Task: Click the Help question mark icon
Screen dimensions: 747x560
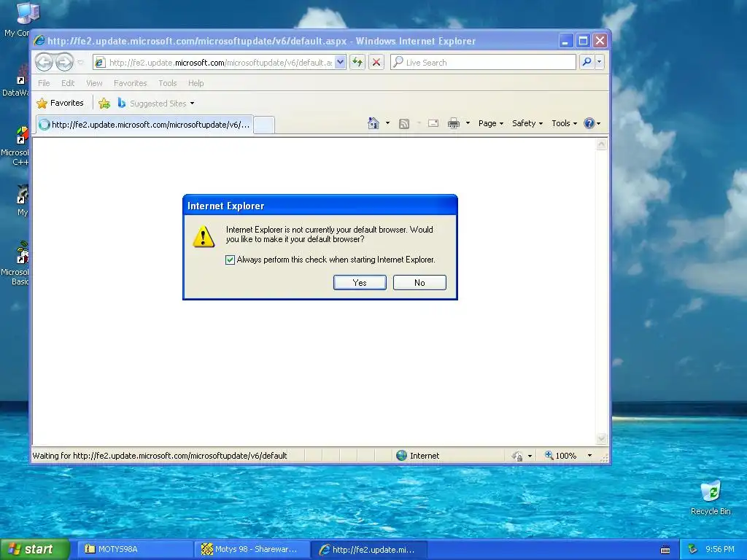Action: click(x=589, y=123)
